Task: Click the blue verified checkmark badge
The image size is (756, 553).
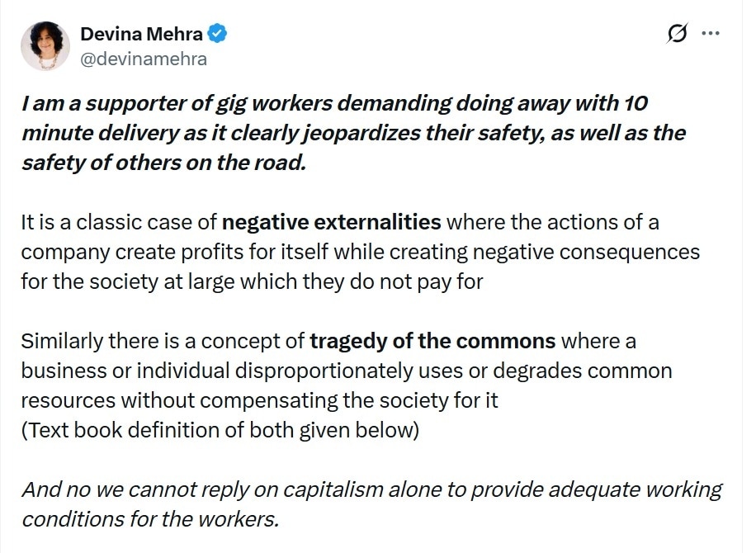Action: (218, 34)
